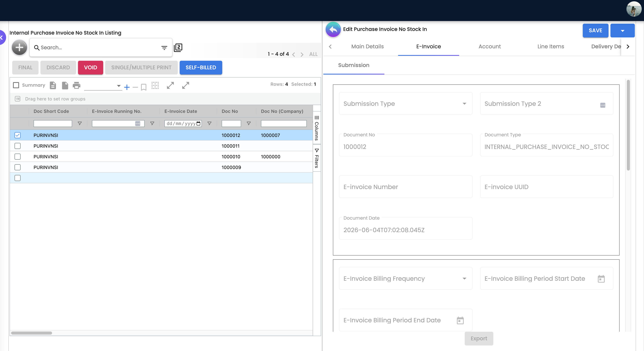The image size is (644, 351).
Task: Click the FINAL button
Action: [x=25, y=68]
